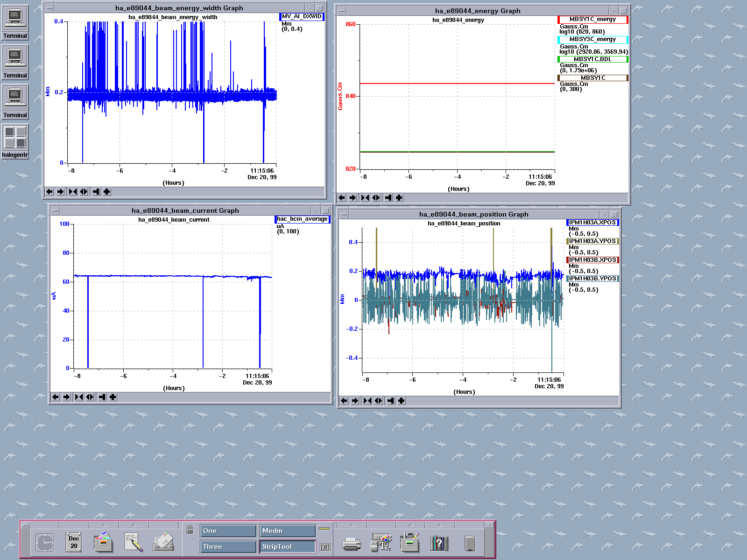Click the T-bar icon under beam_energy_width graph

tap(96, 192)
